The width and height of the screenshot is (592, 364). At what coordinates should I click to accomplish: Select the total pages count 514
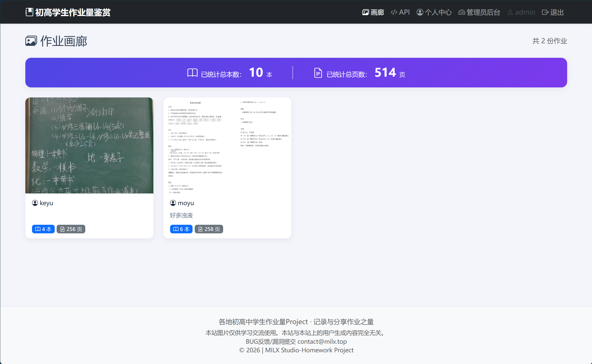385,72
